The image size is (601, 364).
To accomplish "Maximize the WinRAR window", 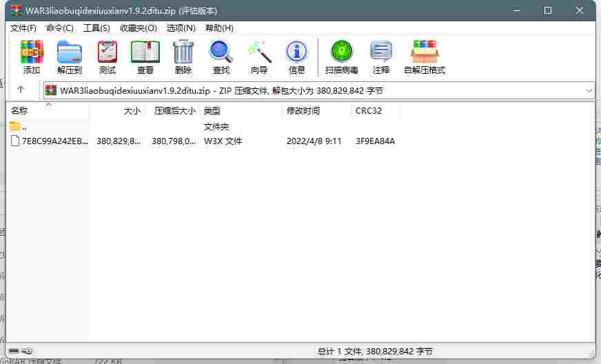I will pyautogui.click(x=548, y=10).
